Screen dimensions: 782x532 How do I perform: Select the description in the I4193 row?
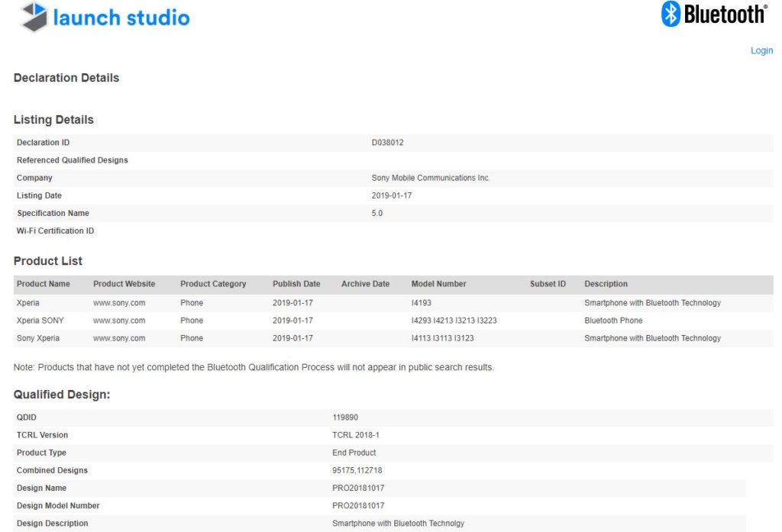point(652,303)
